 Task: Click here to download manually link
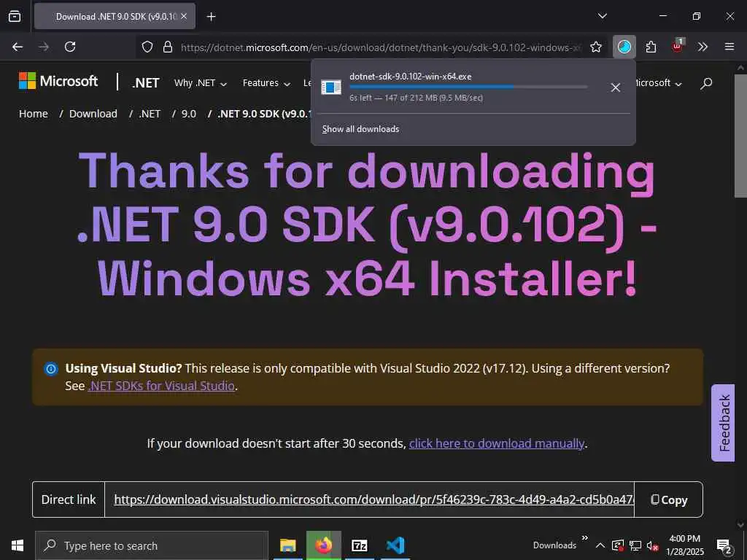[496, 443]
